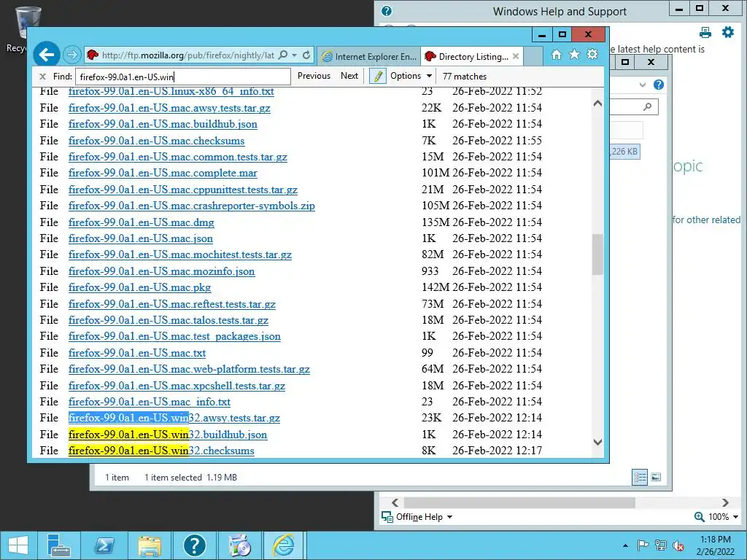The image size is (747, 560).
Task: Click the address bar URL field
Action: 188,55
